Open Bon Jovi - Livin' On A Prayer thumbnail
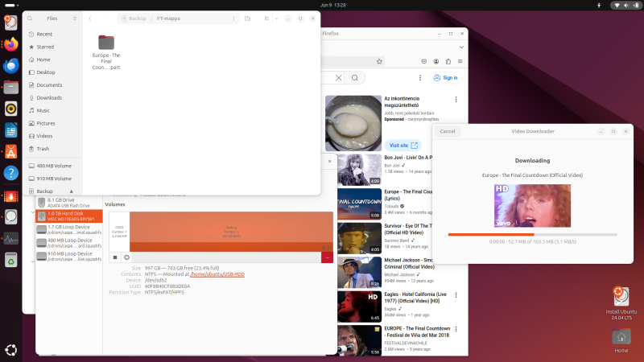Image resolution: width=644 pixels, height=362 pixels. 359,170
